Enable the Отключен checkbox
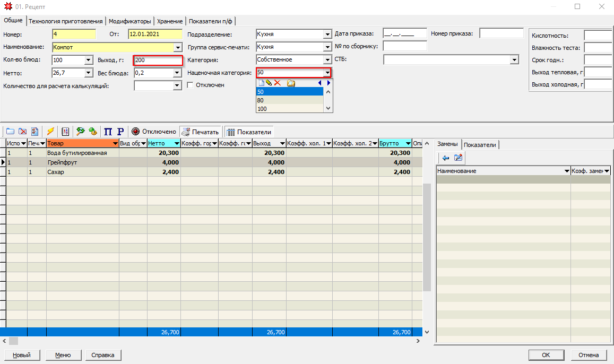Viewport: 614px width, 364px height. (x=191, y=85)
